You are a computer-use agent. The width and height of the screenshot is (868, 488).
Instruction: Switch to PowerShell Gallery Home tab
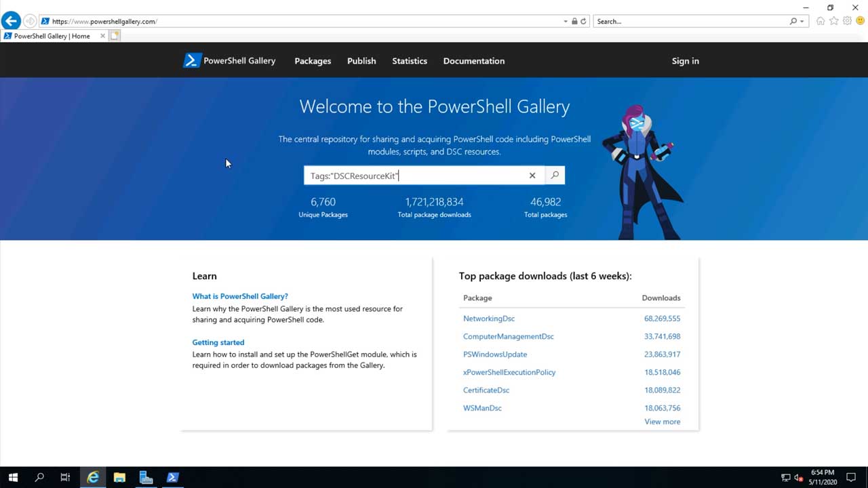(x=52, y=36)
